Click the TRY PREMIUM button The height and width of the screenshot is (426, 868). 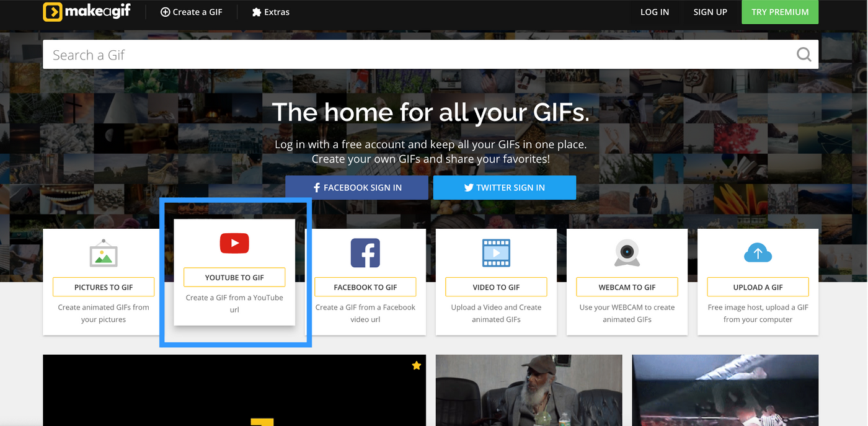pyautogui.click(x=780, y=12)
